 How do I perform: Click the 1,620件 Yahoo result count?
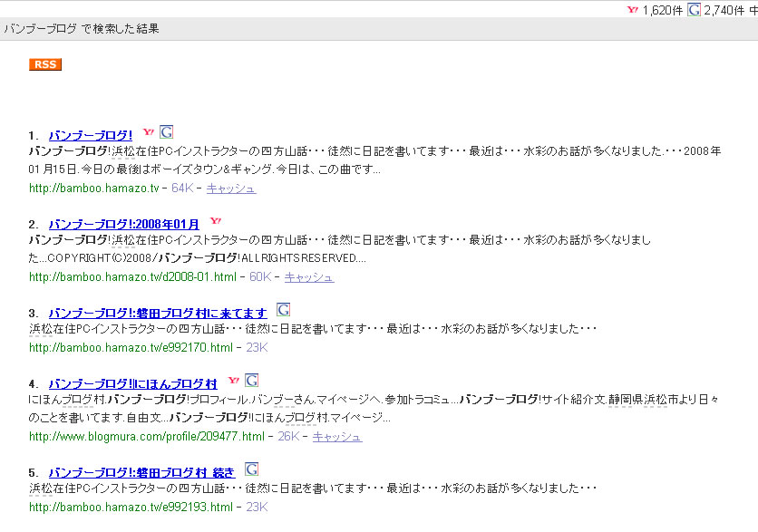(x=662, y=10)
